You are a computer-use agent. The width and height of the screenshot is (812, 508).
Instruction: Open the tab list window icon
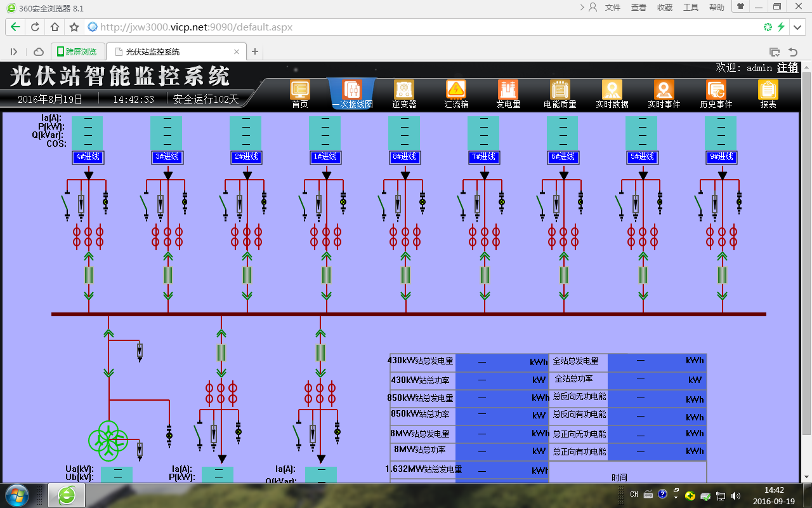[x=774, y=52]
